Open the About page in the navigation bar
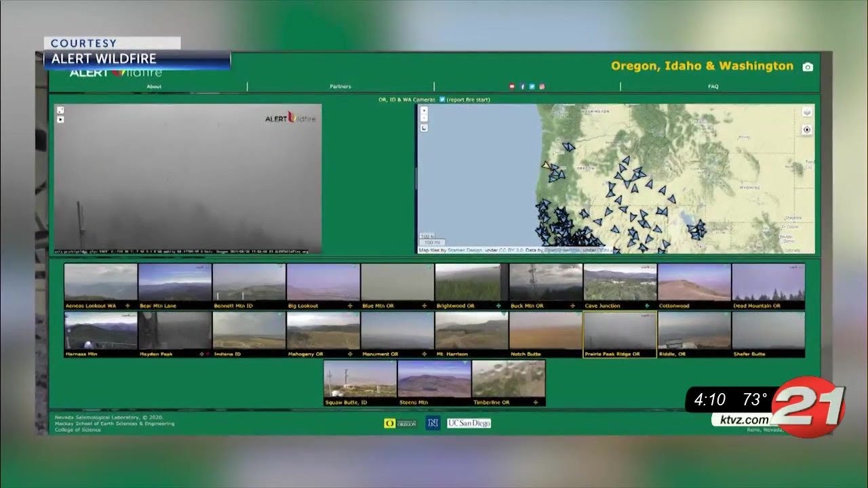This screenshot has height=488, width=868. click(x=154, y=87)
